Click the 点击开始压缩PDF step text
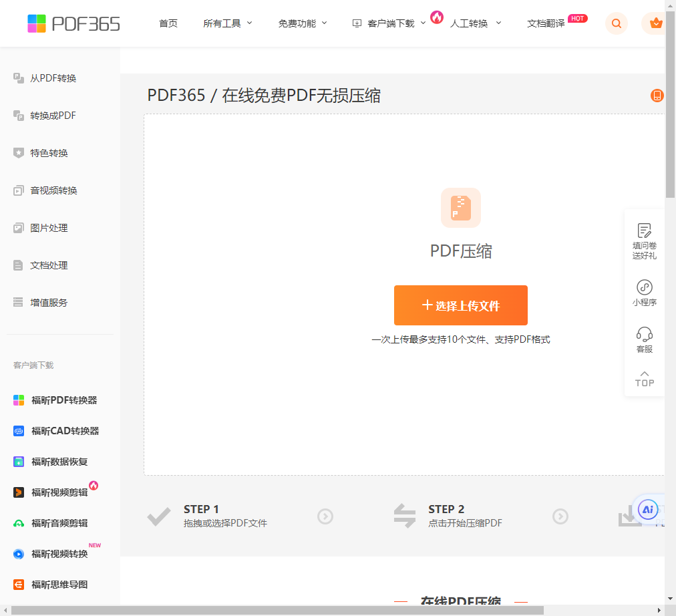The image size is (676, 616). [x=465, y=523]
